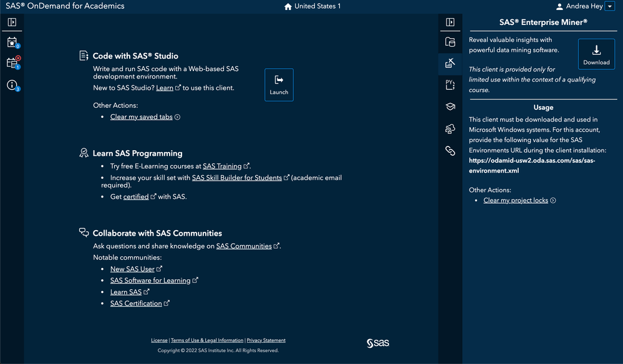The height and width of the screenshot is (364, 623).
Task: Launch SAS Studio
Action: tap(279, 85)
